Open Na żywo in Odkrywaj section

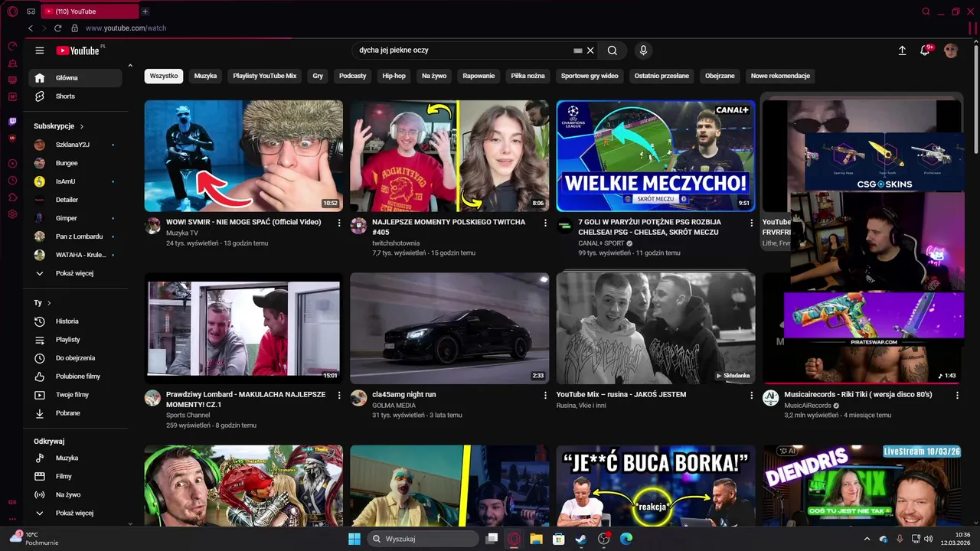point(75,494)
